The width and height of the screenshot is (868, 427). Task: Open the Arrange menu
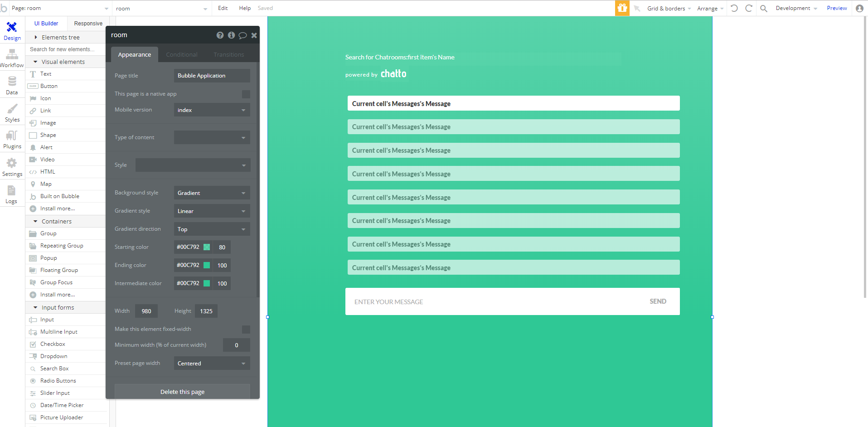(710, 8)
